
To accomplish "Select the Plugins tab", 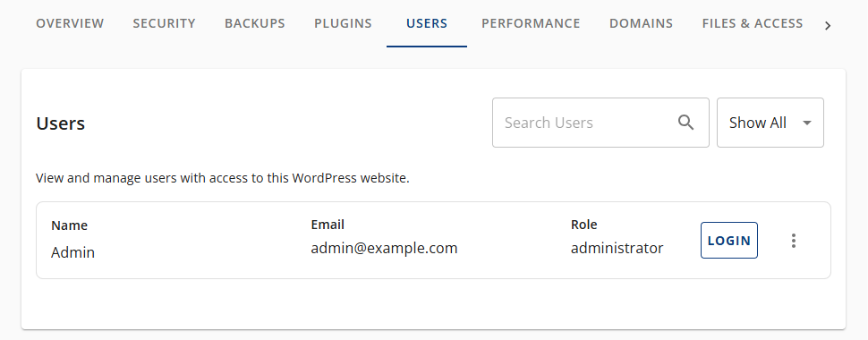I will click(344, 23).
